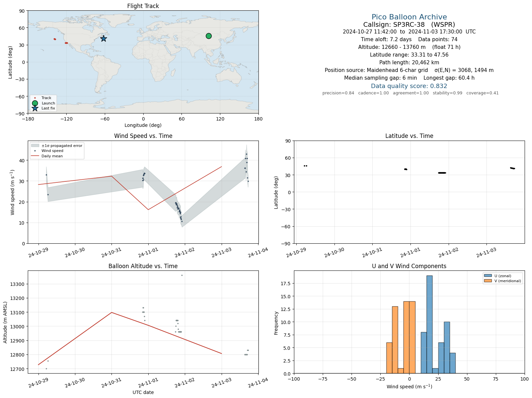Image resolution: width=532 pixels, height=398 pixels.
Task: Click the −100 tick on the histogram axis
Action: click(294, 379)
